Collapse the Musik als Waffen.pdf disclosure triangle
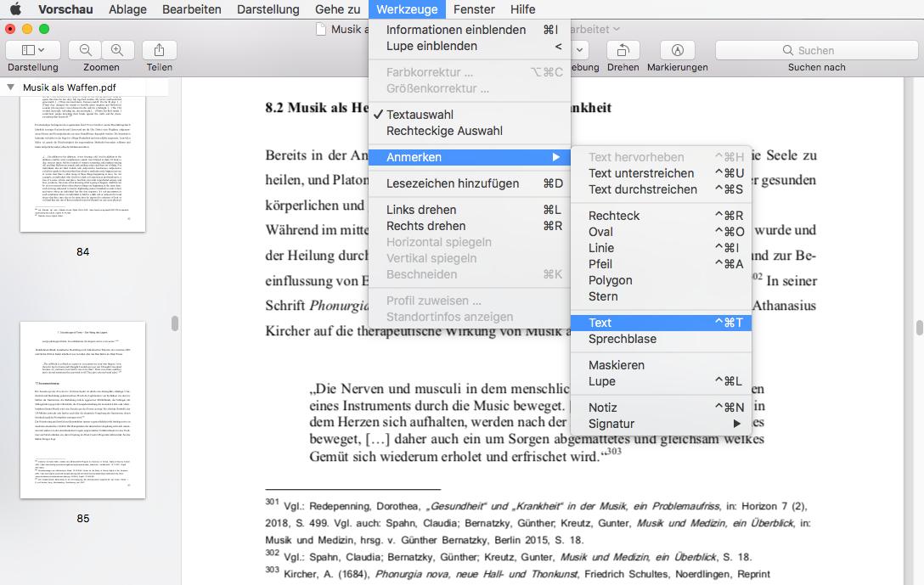The height and width of the screenshot is (585, 924). [10, 87]
